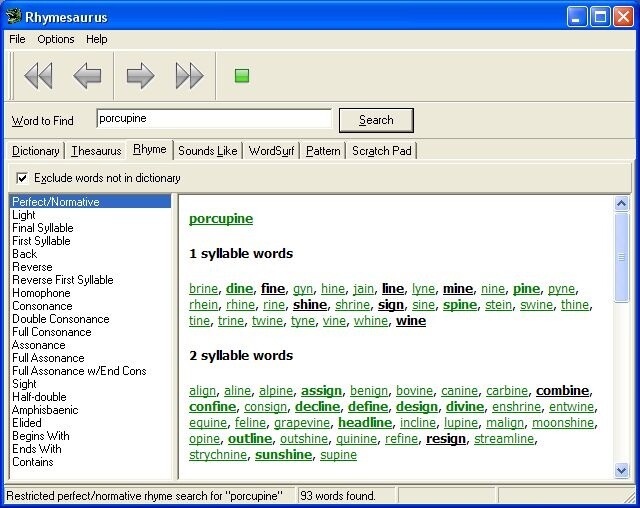Switch to the Thesaurus tab
640x508 pixels.
pyautogui.click(x=96, y=151)
